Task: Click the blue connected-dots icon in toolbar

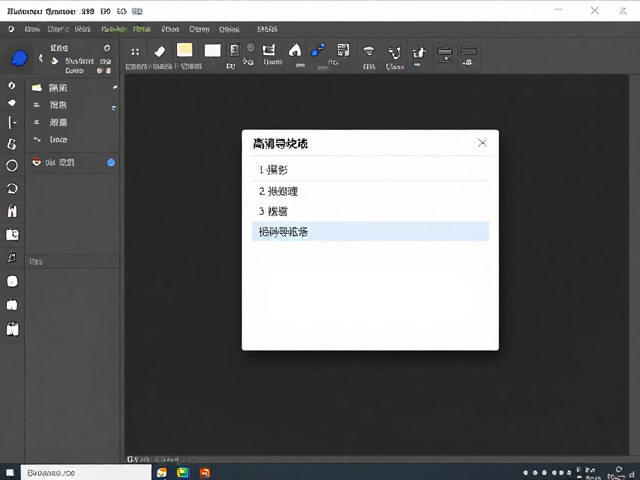Action: (318, 50)
